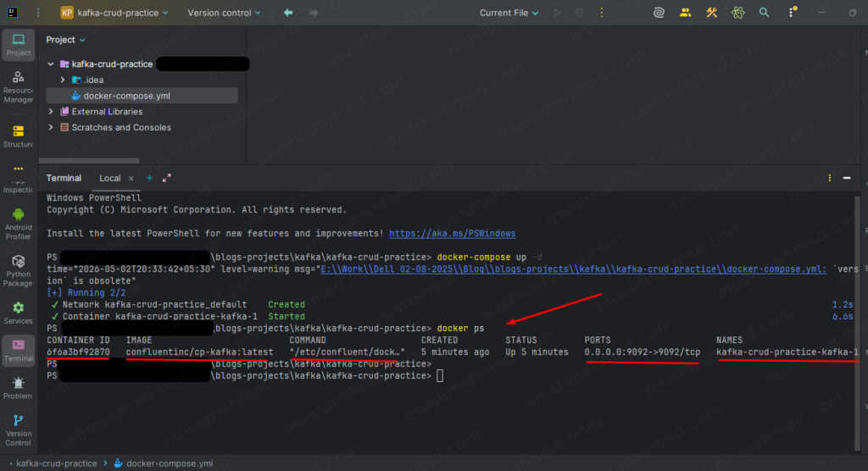Image resolution: width=868 pixels, height=471 pixels.
Task: Open Code With Me users icon
Action: [685, 12]
